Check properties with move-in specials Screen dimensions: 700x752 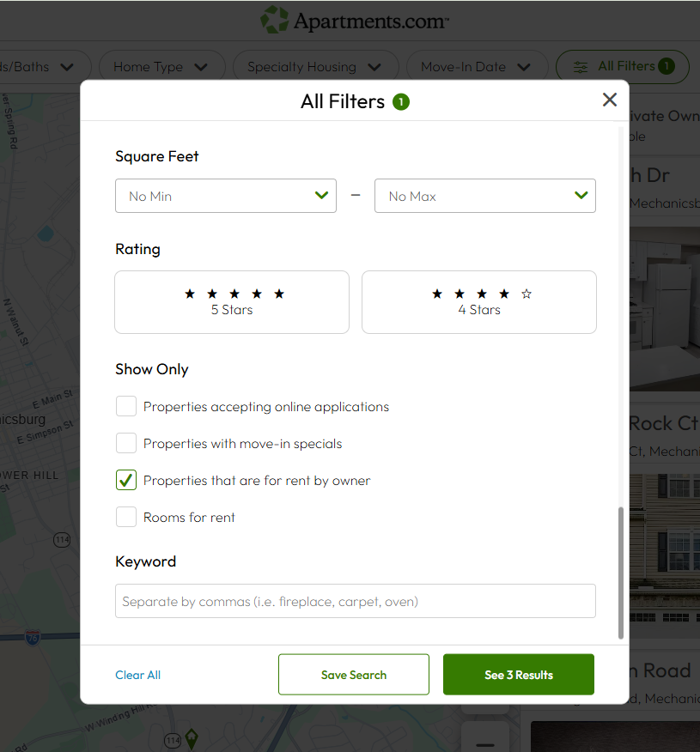pyautogui.click(x=126, y=443)
